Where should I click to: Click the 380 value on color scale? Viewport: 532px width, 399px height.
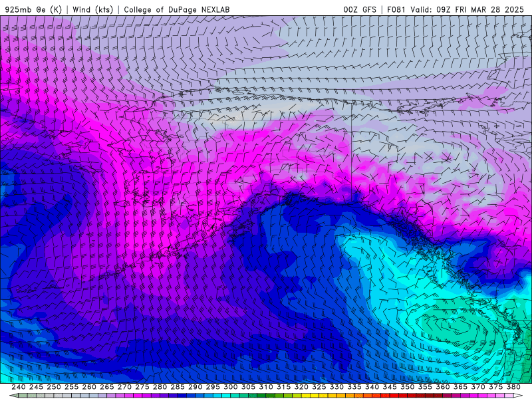coord(513,387)
